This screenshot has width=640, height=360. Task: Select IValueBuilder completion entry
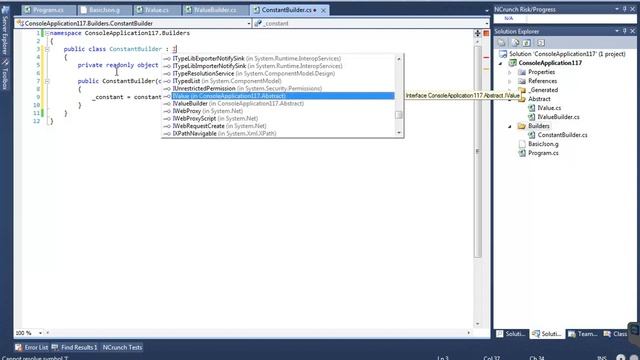click(279, 104)
